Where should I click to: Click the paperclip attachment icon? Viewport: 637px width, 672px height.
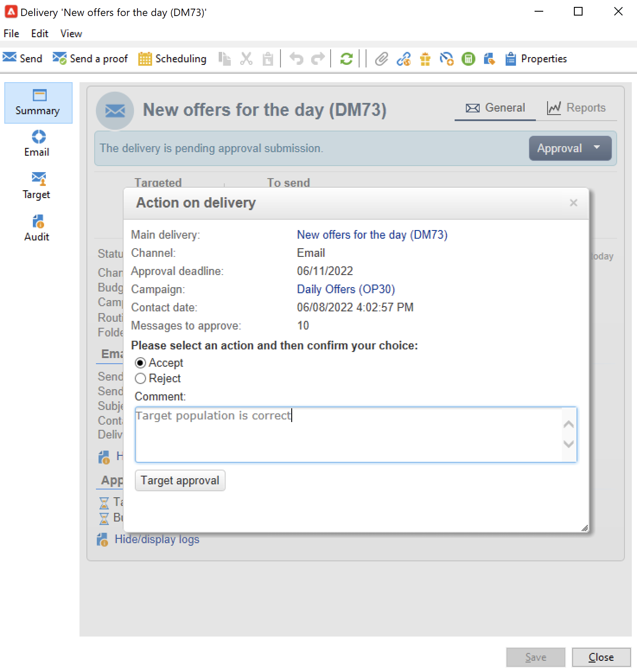381,59
